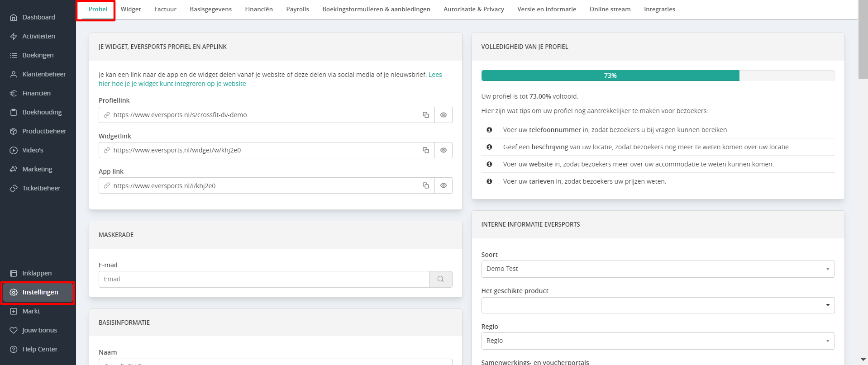
Task: Preview the Profiellink with eye icon
Action: tap(444, 115)
